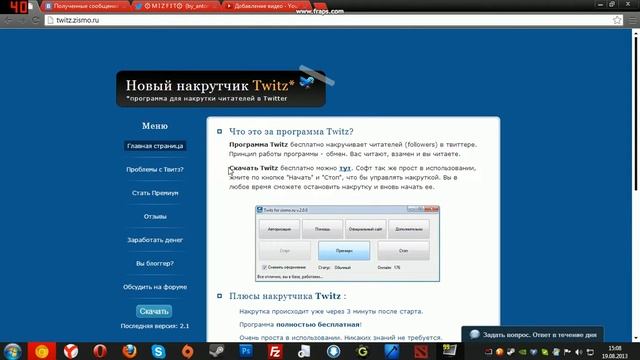Click the Скачать download button

[154, 311]
